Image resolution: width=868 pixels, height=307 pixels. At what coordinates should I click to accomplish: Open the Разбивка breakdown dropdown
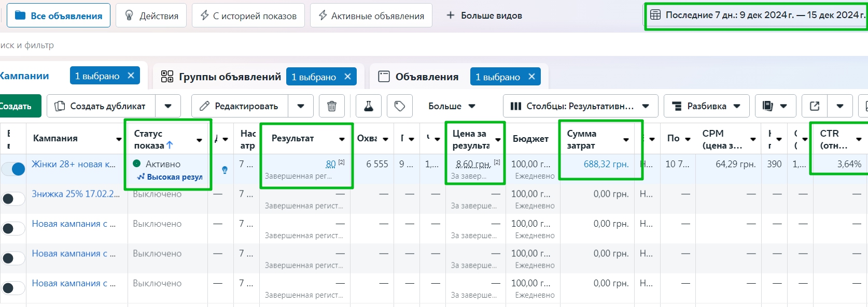(x=706, y=106)
